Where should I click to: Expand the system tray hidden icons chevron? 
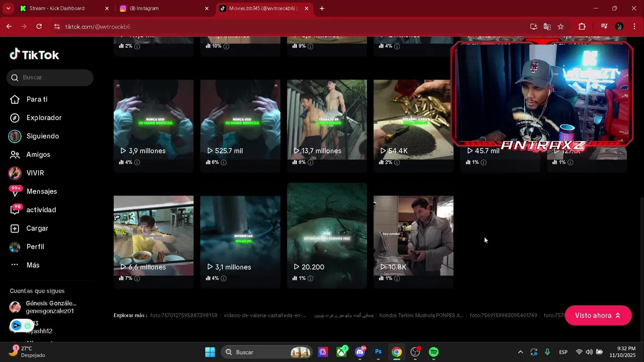520,352
